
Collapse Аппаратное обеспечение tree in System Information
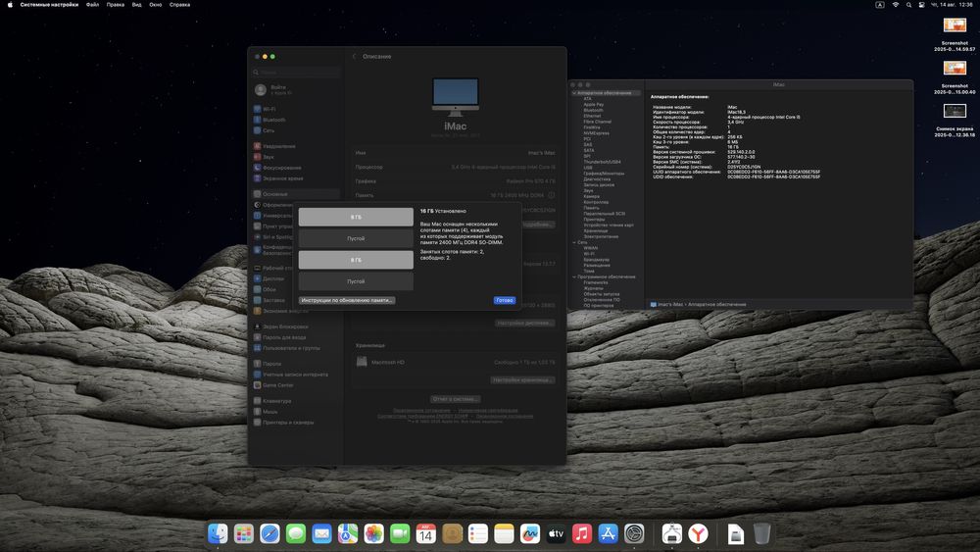point(574,93)
